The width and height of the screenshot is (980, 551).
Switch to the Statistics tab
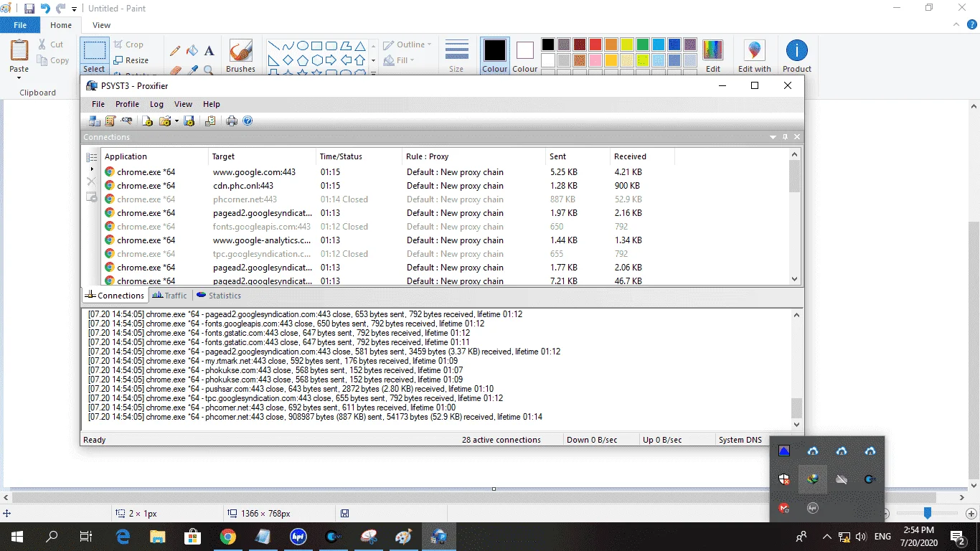coord(219,296)
